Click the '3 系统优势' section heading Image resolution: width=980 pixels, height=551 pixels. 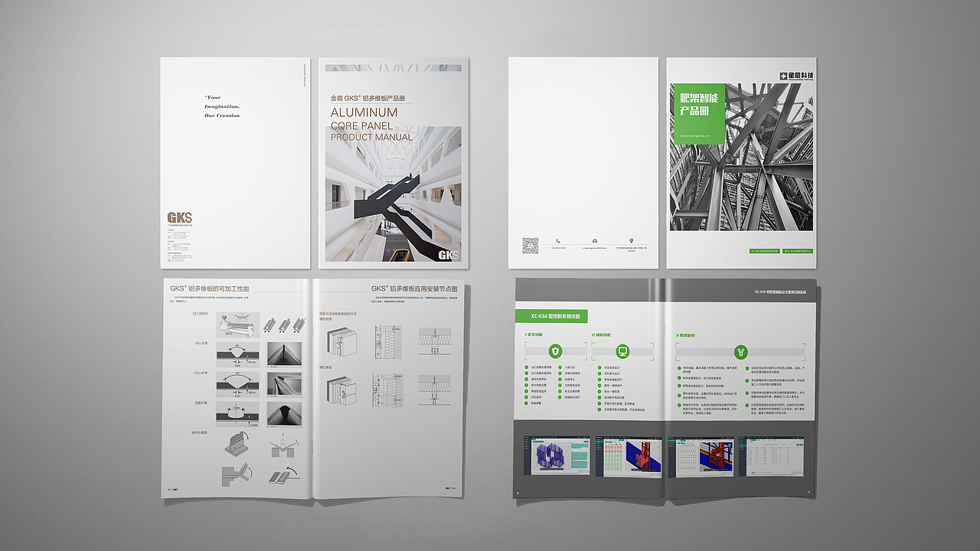pos(685,335)
